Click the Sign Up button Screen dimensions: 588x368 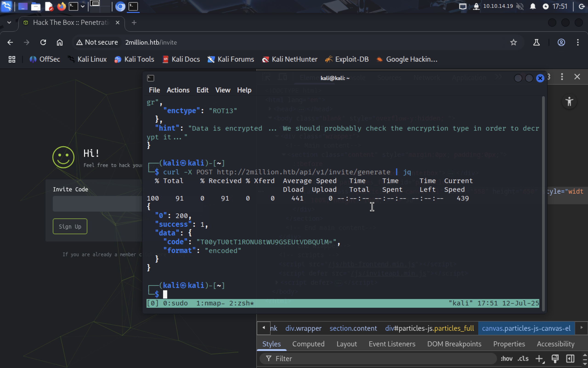tap(70, 226)
